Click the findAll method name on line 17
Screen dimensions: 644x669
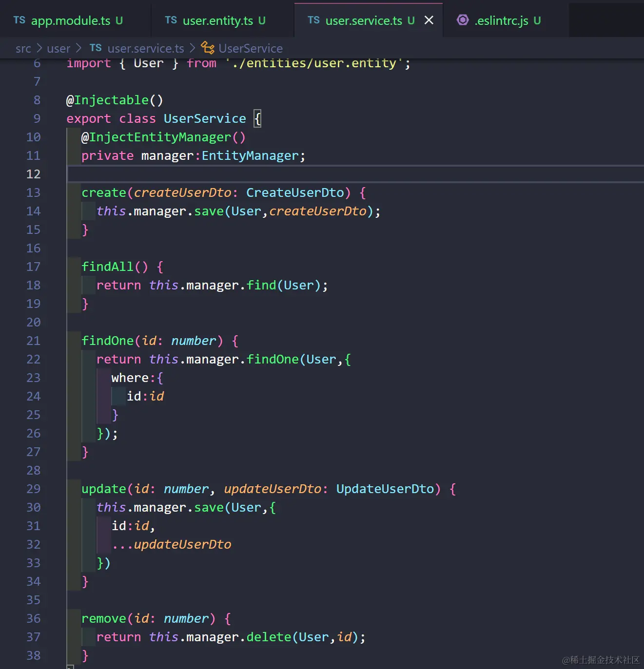click(107, 267)
